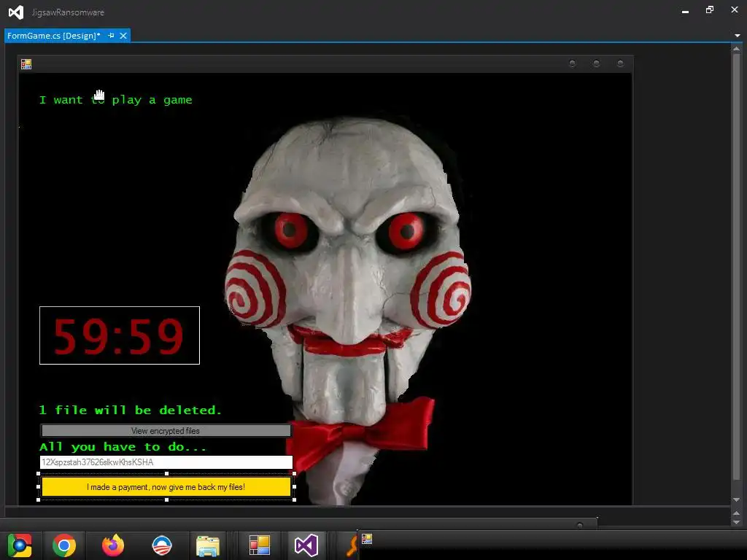
Task: Open Google Chrome from the taskbar
Action: tap(64, 545)
